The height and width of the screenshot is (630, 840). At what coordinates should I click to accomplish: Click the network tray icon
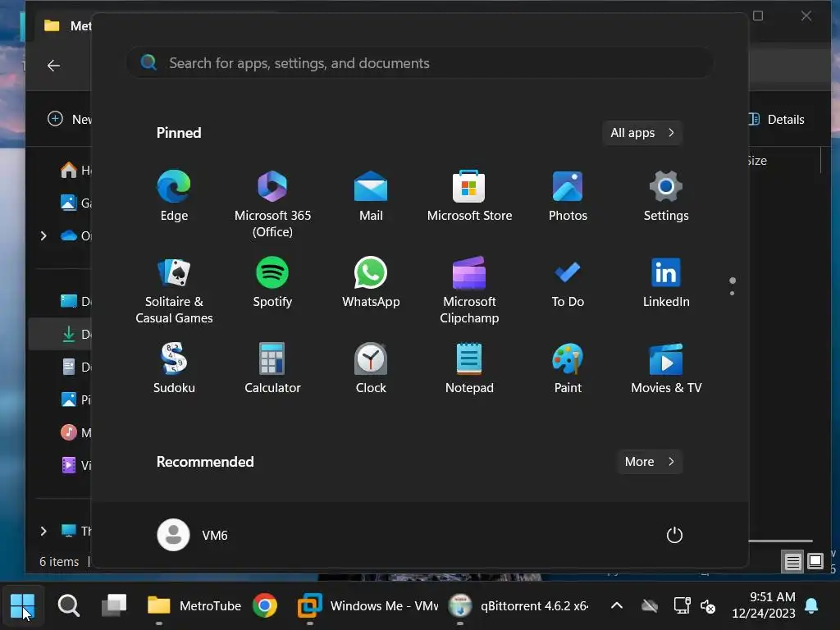pyautogui.click(x=682, y=606)
